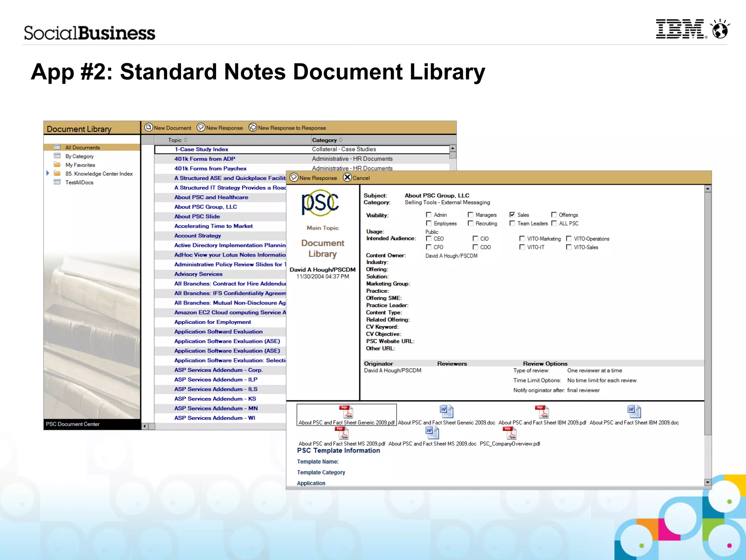Open the TestAllDocs view icon
Screen dimensions: 746x560
[57, 182]
